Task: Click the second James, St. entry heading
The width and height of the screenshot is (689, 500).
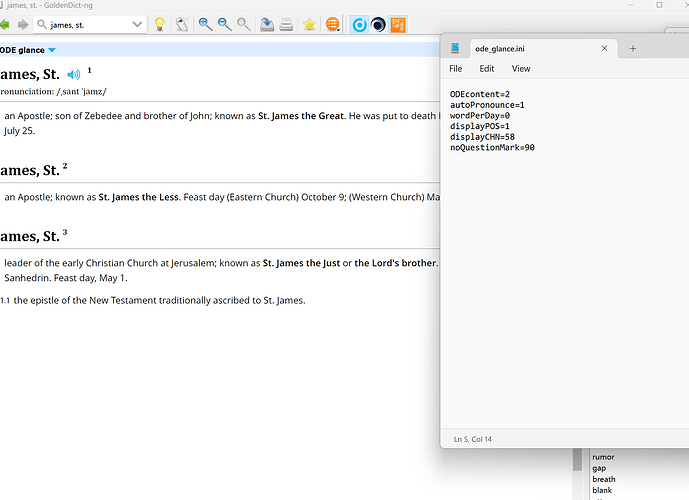Action: 33,170
